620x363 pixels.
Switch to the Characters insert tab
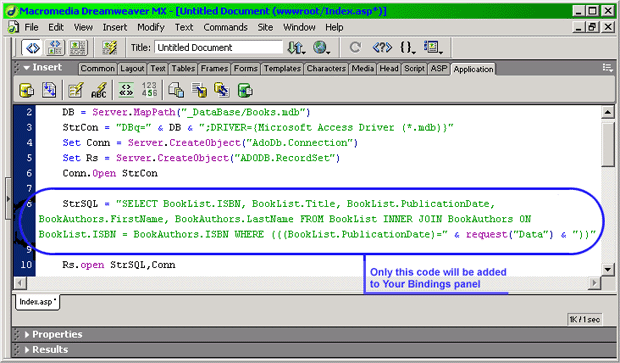326,69
